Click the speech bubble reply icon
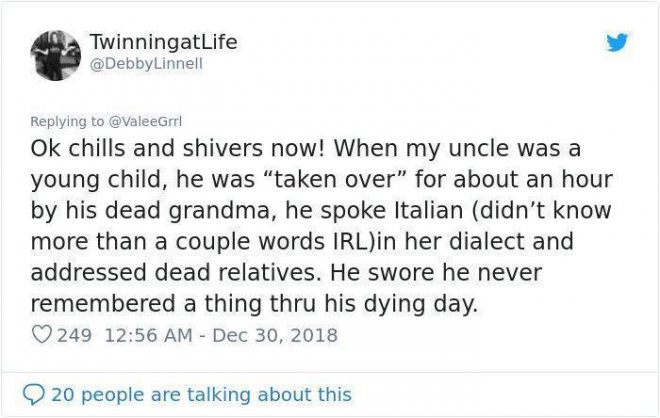The width and height of the screenshot is (660, 418). pyautogui.click(x=33, y=394)
